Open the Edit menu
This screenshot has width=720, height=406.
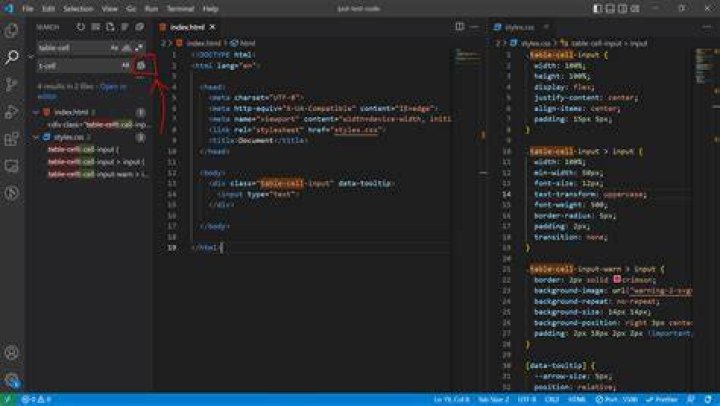(48, 8)
